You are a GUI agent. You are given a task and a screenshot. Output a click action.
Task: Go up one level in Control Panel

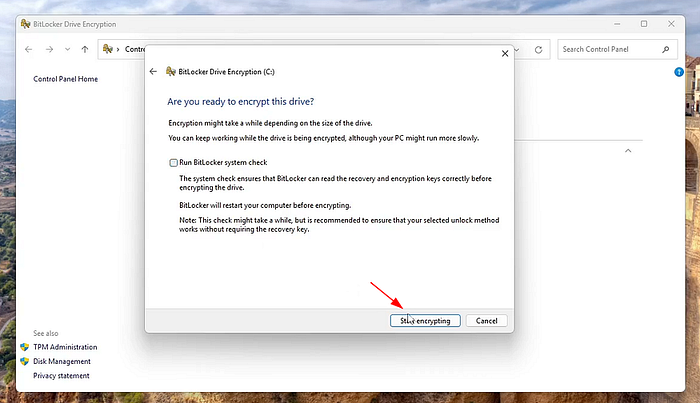click(x=85, y=49)
